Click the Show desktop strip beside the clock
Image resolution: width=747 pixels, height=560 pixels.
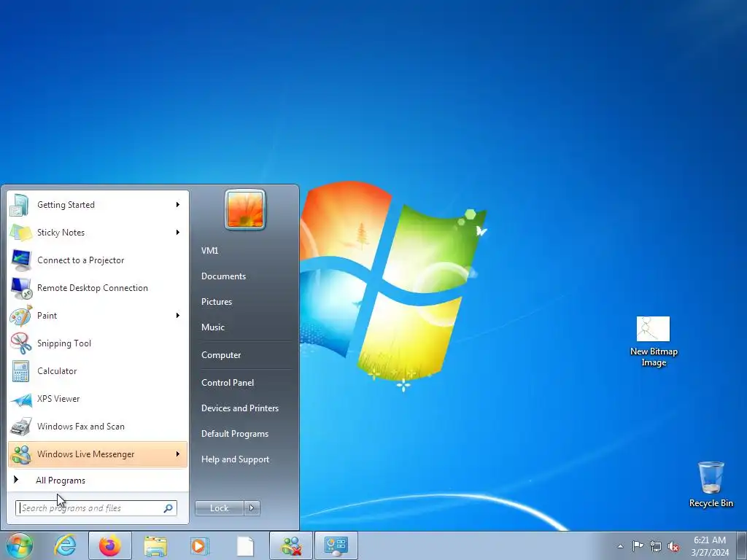click(742, 545)
